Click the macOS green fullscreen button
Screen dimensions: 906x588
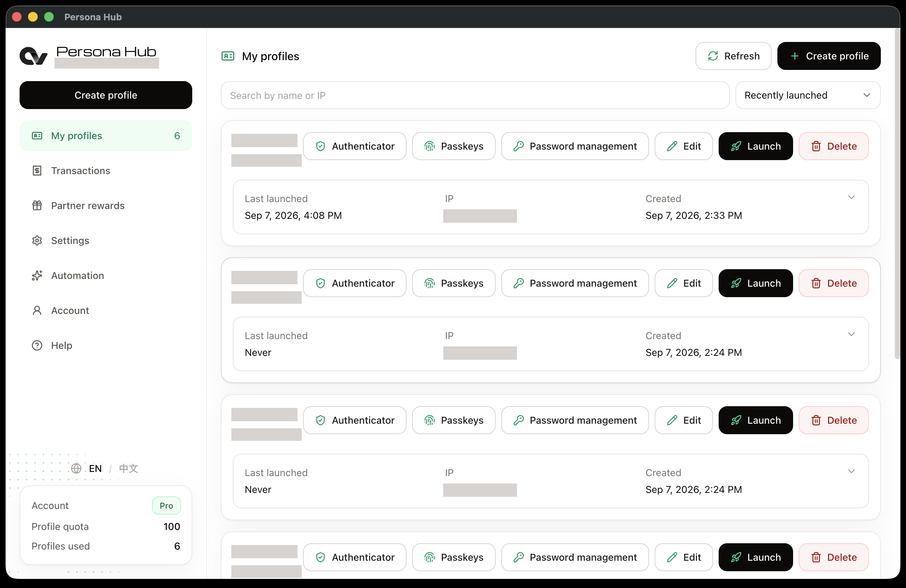pos(49,17)
